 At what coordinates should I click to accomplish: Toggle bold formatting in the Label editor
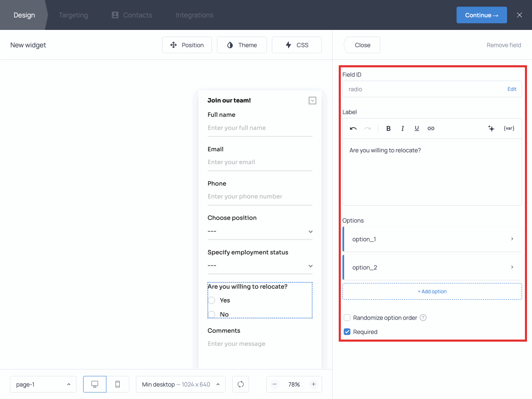click(x=388, y=128)
